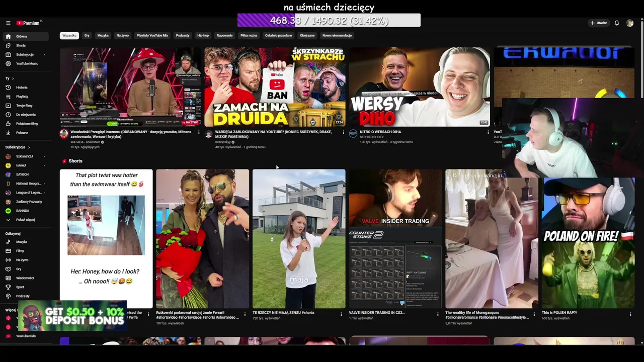The image size is (644, 362).
Task: Expand the Subskrypcje section header
Action: click(x=18, y=147)
